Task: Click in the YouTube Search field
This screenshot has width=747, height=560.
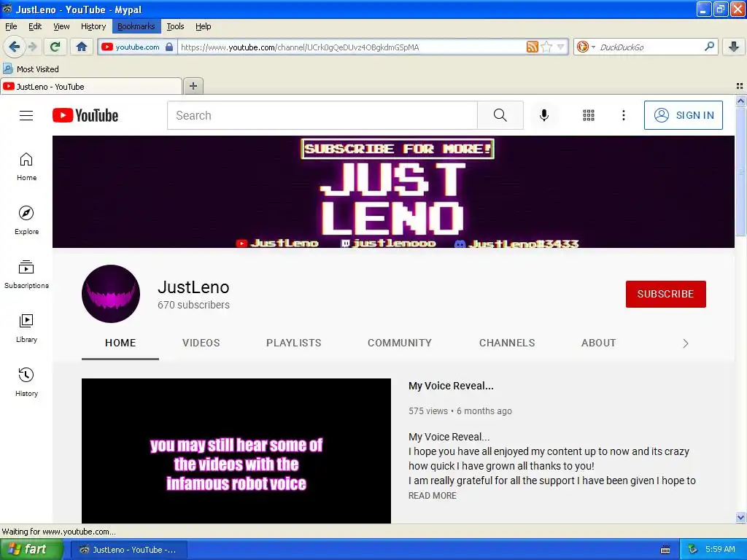Action: 322,115
